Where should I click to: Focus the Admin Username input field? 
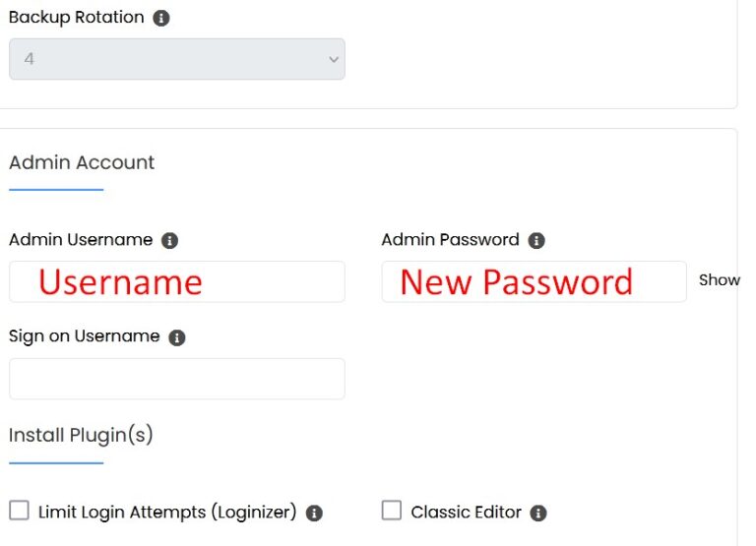(x=177, y=281)
